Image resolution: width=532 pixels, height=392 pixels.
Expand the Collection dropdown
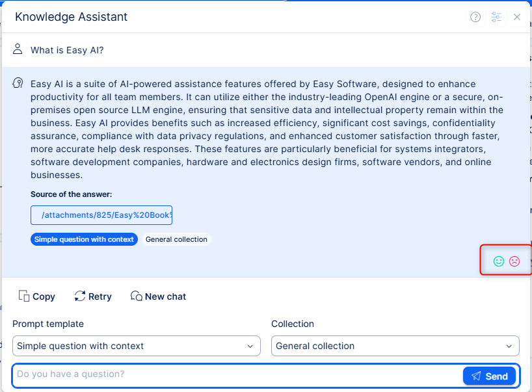click(x=395, y=346)
